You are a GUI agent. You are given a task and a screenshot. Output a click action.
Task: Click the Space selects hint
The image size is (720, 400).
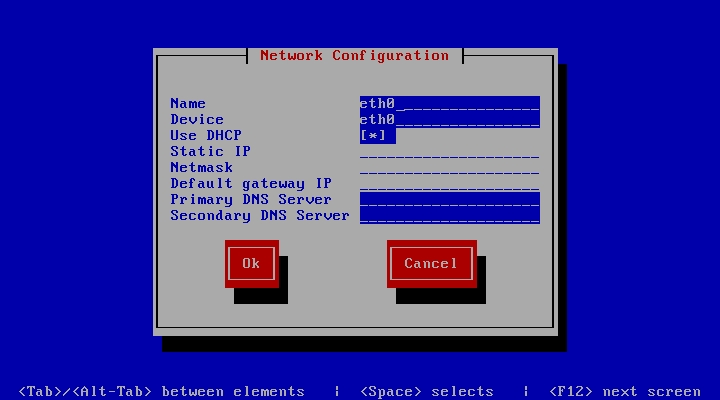pos(426,391)
